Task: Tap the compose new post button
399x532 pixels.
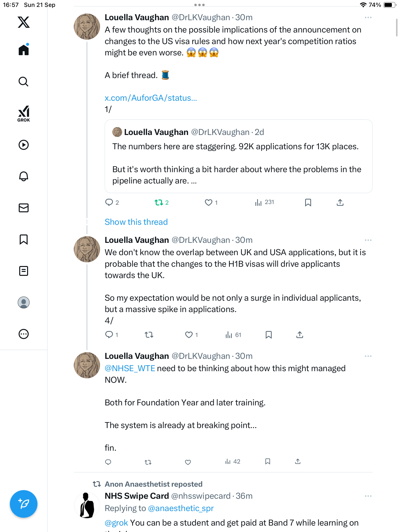Action: pos(24,504)
